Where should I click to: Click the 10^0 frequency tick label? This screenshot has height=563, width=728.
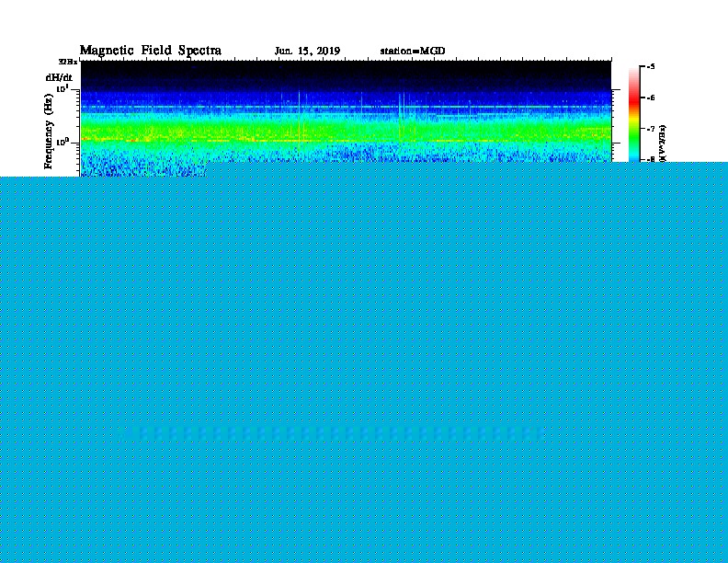(x=63, y=143)
